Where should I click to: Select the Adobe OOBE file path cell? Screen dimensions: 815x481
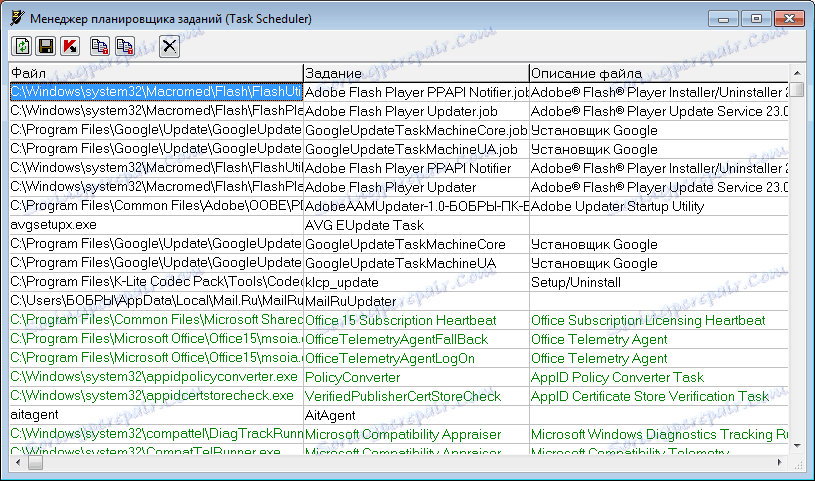(156, 206)
